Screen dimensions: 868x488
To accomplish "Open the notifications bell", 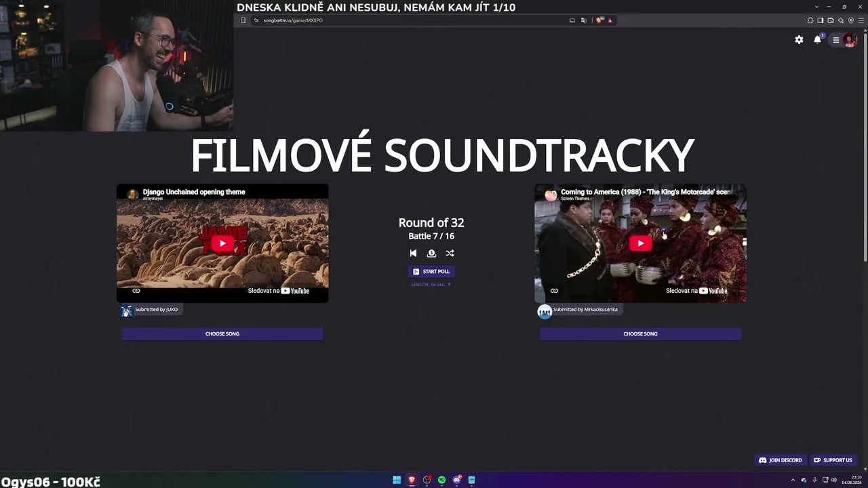I will (x=818, y=40).
